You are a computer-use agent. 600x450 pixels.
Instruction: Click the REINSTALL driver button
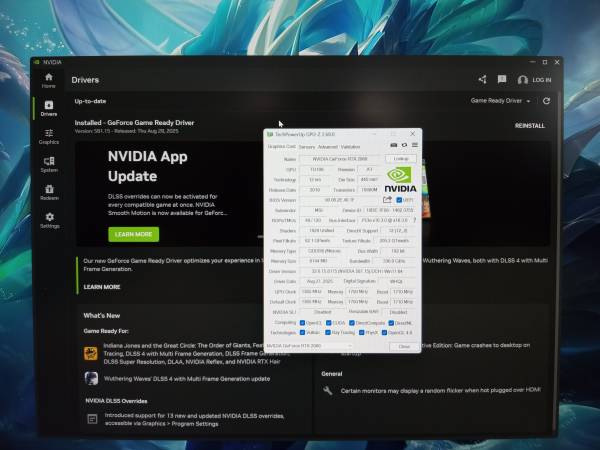(x=529, y=126)
